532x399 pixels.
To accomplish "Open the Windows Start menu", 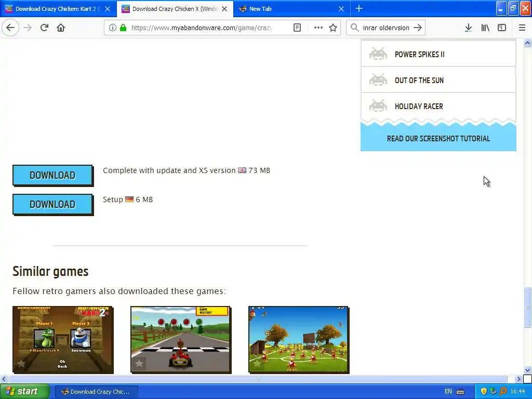I will click(x=24, y=391).
